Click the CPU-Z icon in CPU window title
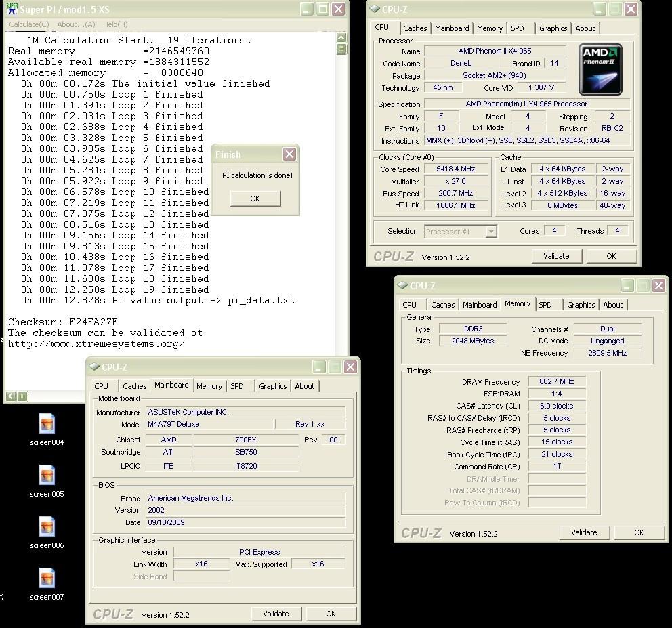 tap(375, 9)
